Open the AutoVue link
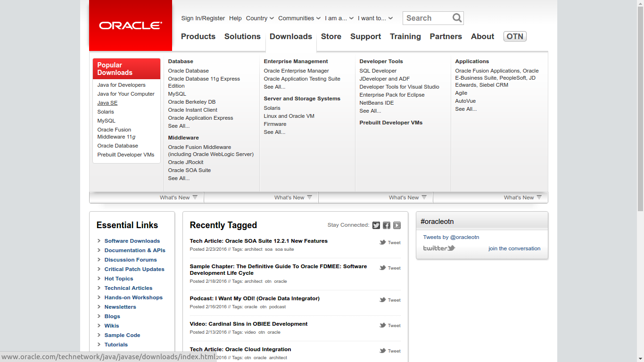This screenshot has width=644, height=362. click(465, 101)
